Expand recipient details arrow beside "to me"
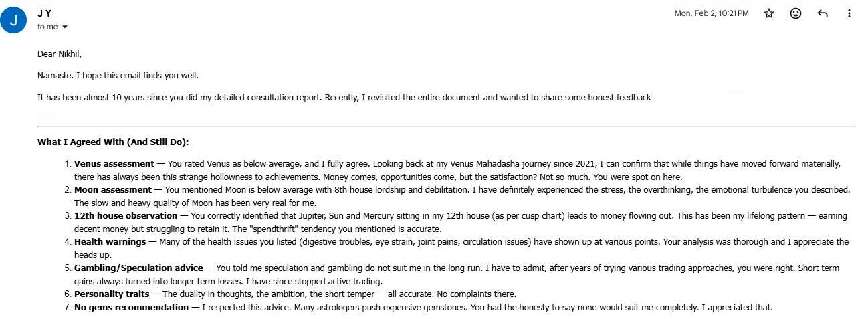Image resolution: width=868 pixels, height=319 pixels. (x=65, y=27)
